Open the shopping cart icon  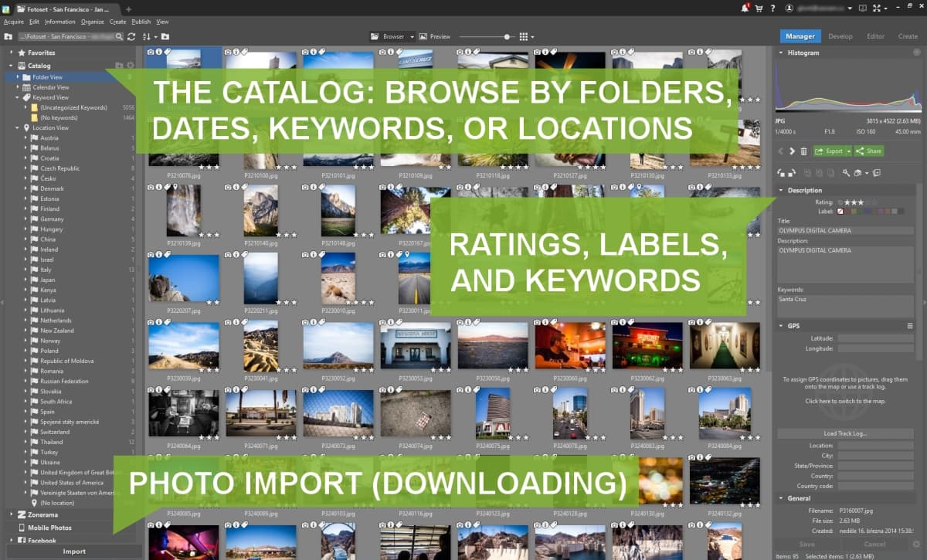[x=759, y=8]
